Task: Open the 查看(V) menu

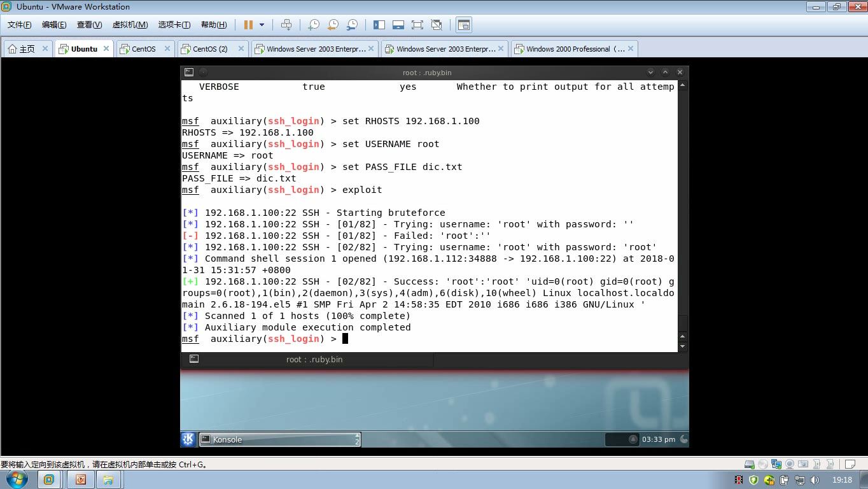Action: click(89, 25)
